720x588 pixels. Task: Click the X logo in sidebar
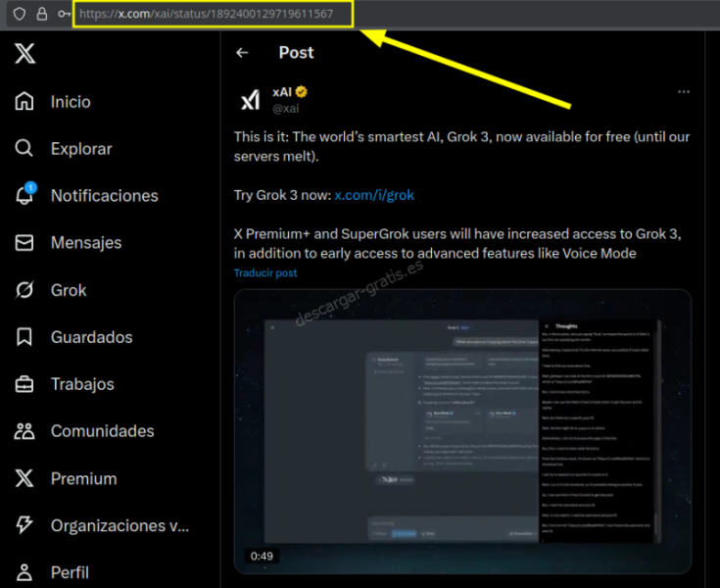pyautogui.click(x=25, y=54)
